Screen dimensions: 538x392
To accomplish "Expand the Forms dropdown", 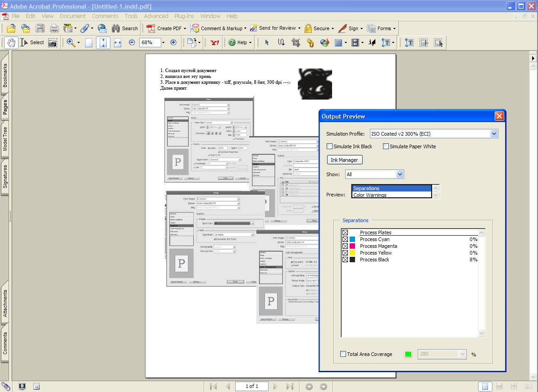I will (x=394, y=28).
